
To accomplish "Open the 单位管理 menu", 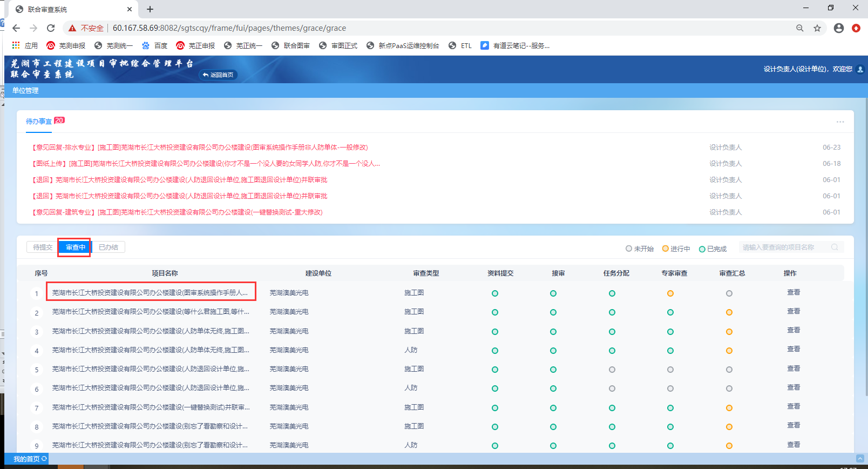I will (25, 91).
